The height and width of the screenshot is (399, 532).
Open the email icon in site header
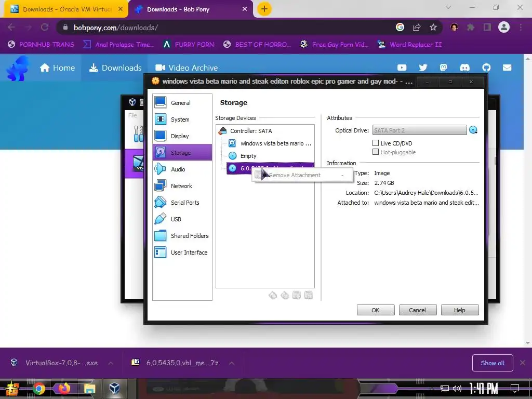[x=507, y=68]
